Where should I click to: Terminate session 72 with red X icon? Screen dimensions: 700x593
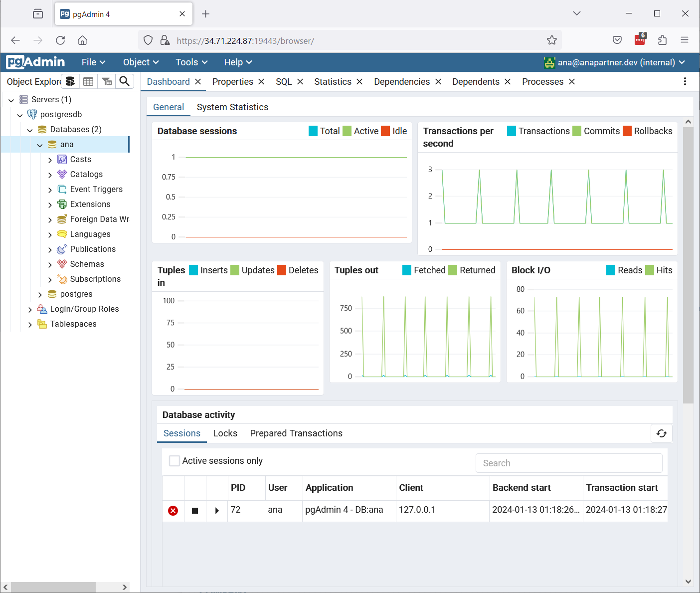pos(173,511)
